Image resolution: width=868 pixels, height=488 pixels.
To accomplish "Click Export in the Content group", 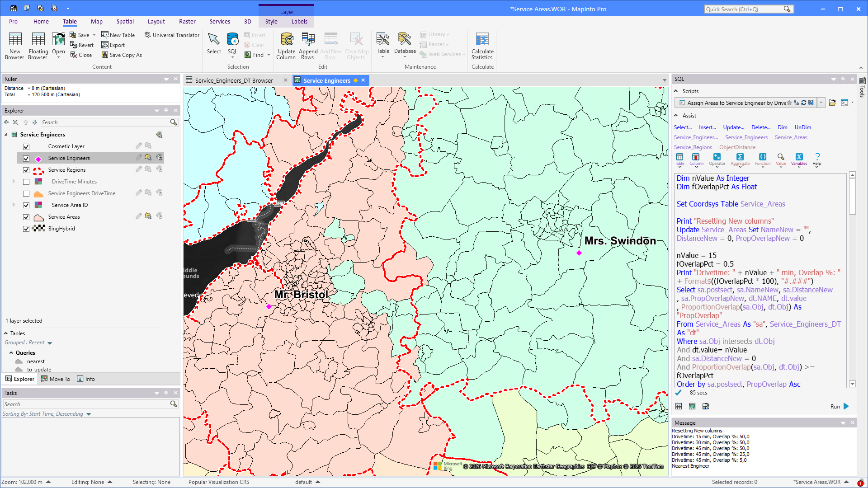I will click(x=113, y=45).
